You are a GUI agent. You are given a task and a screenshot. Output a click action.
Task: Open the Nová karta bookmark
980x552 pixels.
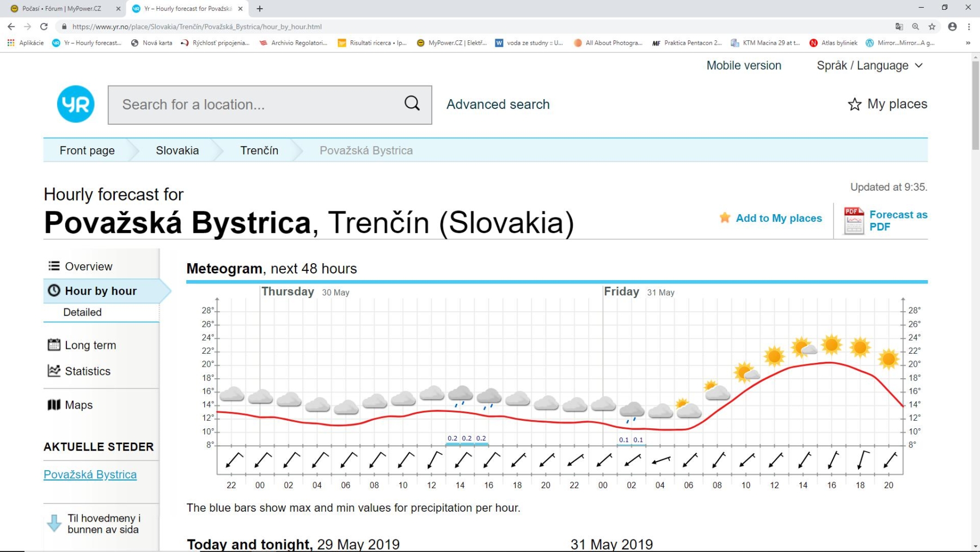click(152, 43)
